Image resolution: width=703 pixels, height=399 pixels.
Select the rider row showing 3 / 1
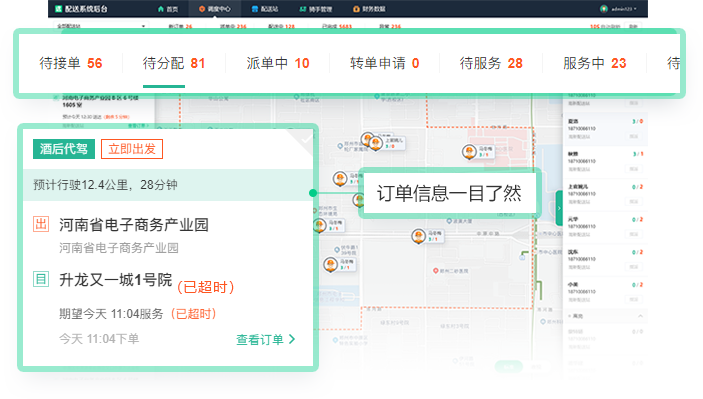pyautogui.click(x=605, y=162)
